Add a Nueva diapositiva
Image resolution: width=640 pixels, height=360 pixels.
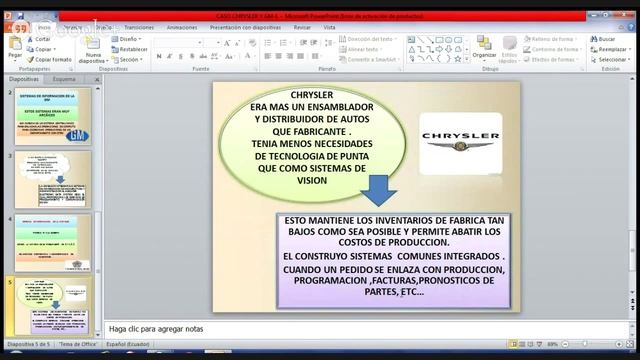click(x=93, y=50)
